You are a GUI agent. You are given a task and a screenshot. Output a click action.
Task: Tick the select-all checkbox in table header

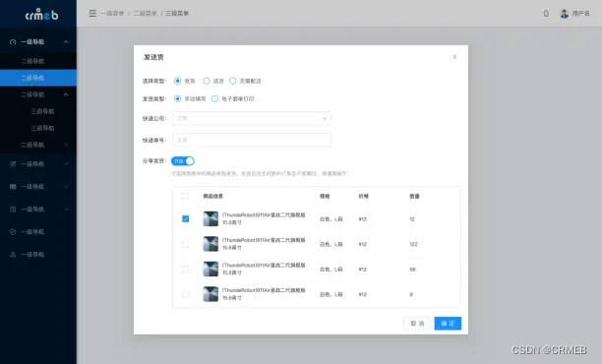(186, 196)
